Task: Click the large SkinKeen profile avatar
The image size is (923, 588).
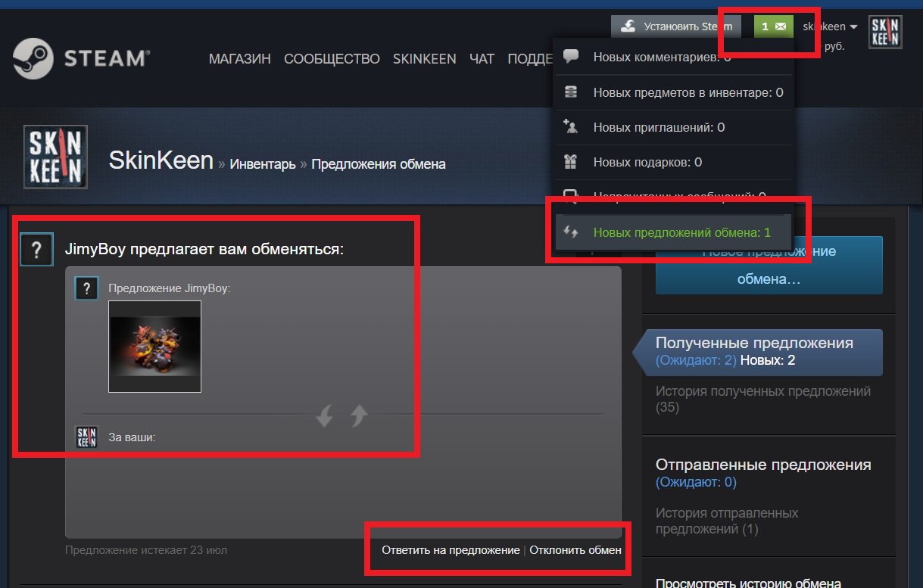Action: click(56, 157)
